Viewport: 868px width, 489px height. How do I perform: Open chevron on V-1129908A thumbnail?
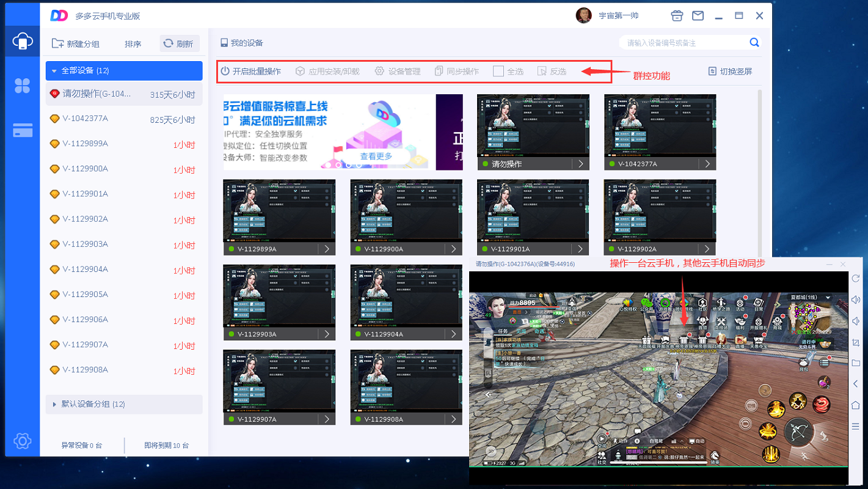coord(454,419)
